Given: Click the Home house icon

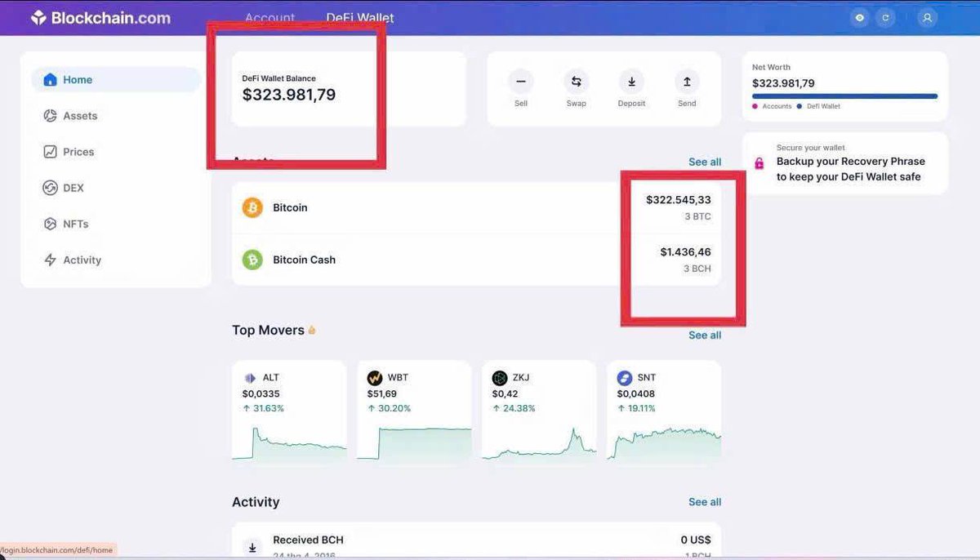Looking at the screenshot, I should tap(50, 80).
